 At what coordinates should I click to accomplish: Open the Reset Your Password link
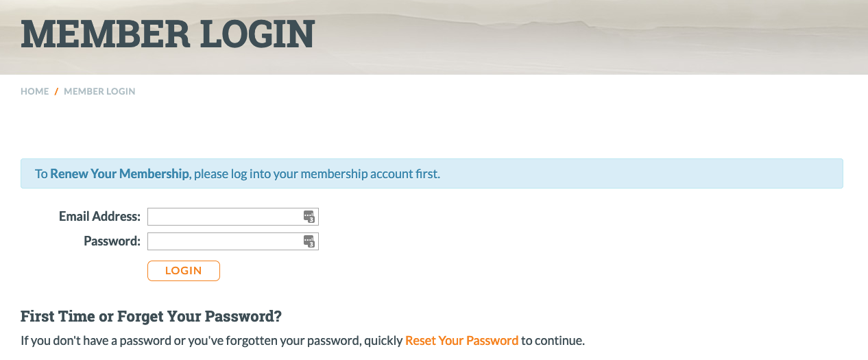[x=461, y=340]
